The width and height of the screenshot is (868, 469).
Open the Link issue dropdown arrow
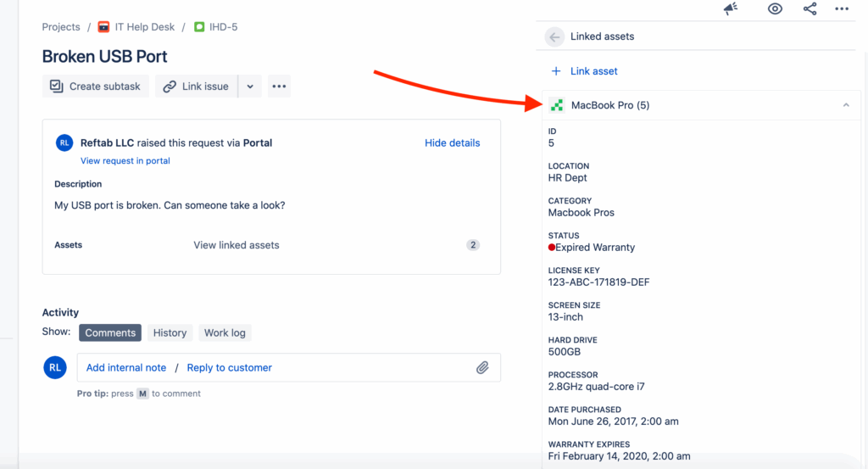tap(250, 87)
